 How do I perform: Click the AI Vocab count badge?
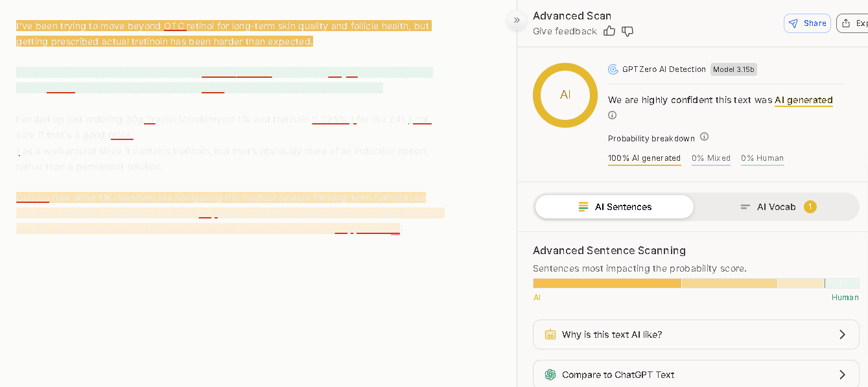pos(810,207)
